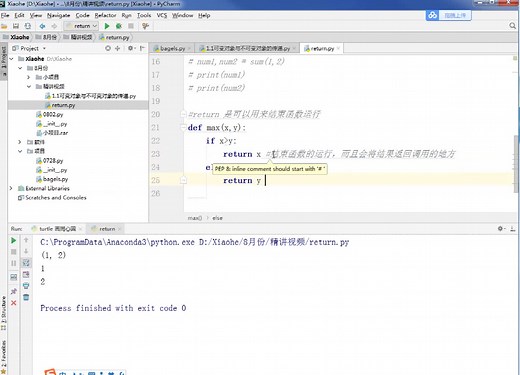This screenshot has height=375, width=520.
Task: Collapse the 8月份 folder chevron in tree
Action: [20, 68]
